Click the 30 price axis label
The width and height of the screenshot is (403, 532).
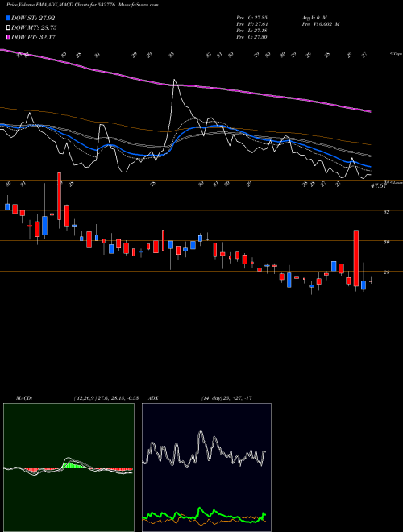click(x=387, y=242)
